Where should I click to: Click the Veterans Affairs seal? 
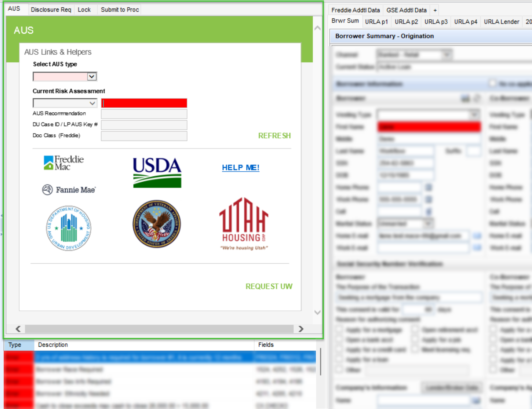[157, 224]
